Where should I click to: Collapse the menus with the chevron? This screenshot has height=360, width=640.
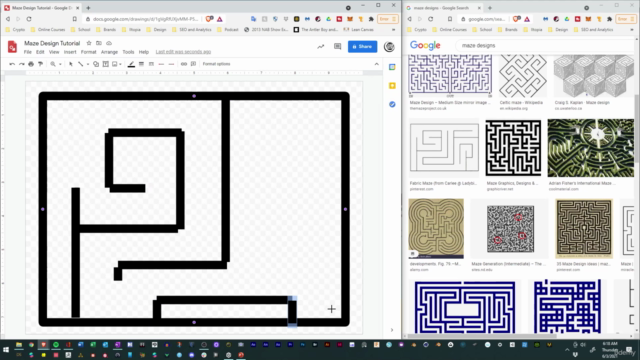(376, 64)
